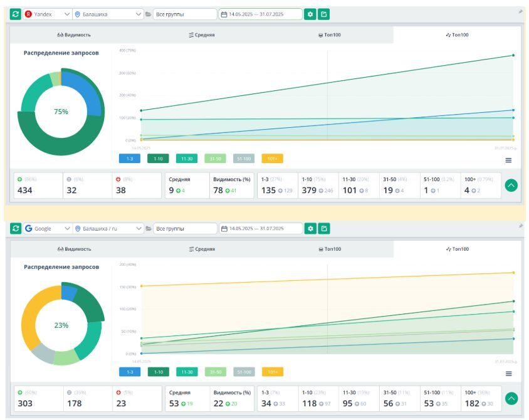Click the date range field in the Yandex panel
The height and width of the screenshot is (420, 529).
point(259,14)
